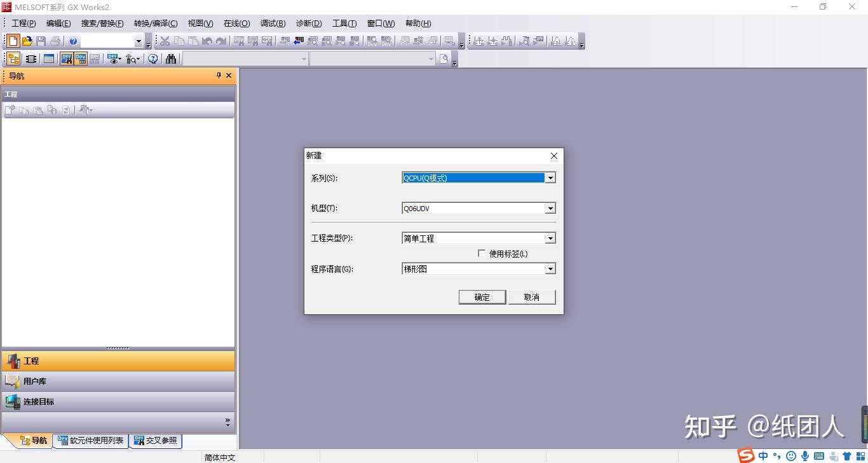The height and width of the screenshot is (463, 868).
Task: Select the 连接目标 navigation category
Action: (x=118, y=401)
